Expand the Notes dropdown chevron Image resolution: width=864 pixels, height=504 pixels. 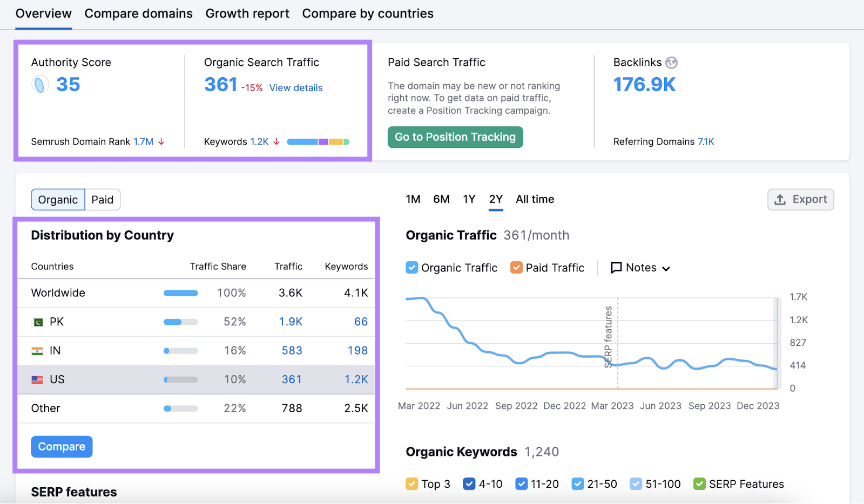[666, 268]
